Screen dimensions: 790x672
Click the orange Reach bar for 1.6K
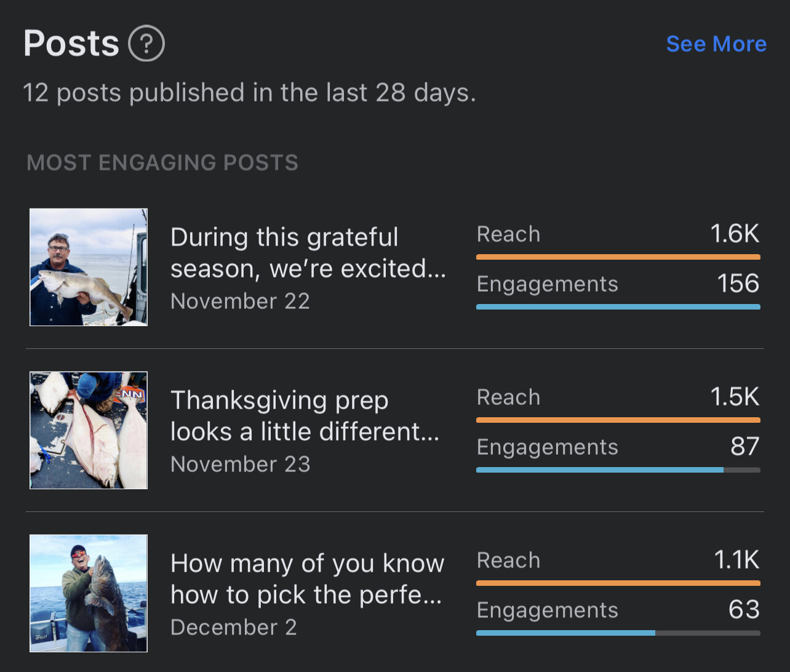click(x=618, y=257)
